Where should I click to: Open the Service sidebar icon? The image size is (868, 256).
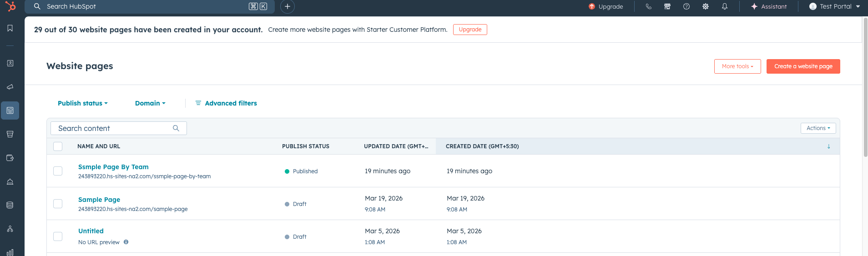click(10, 181)
